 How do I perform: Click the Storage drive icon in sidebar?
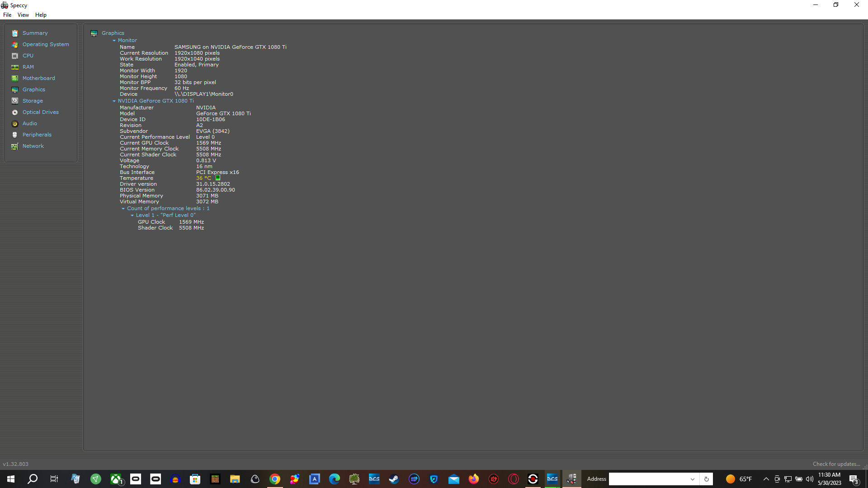coord(15,101)
